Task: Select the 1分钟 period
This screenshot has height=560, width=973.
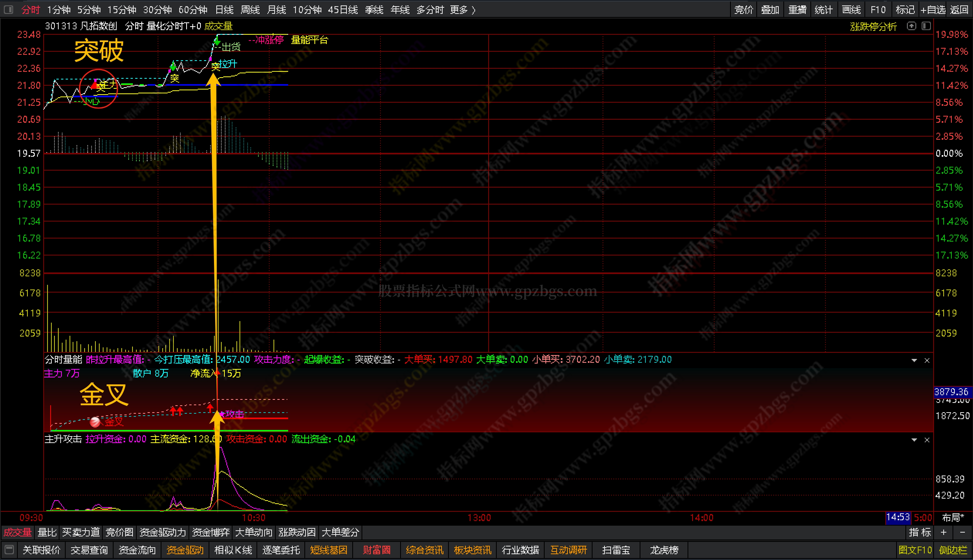Action: tap(59, 10)
